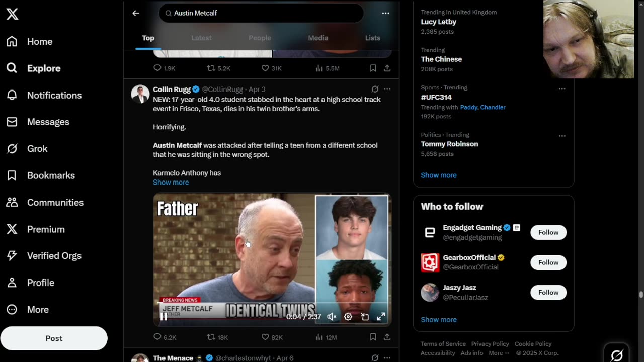
Task: Switch to the Latest tab
Action: click(x=201, y=38)
